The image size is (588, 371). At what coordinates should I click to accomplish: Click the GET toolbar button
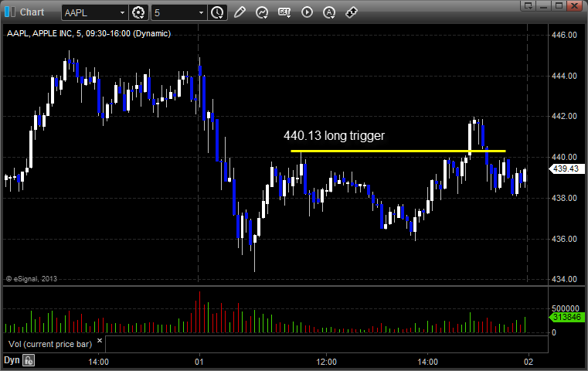click(284, 12)
